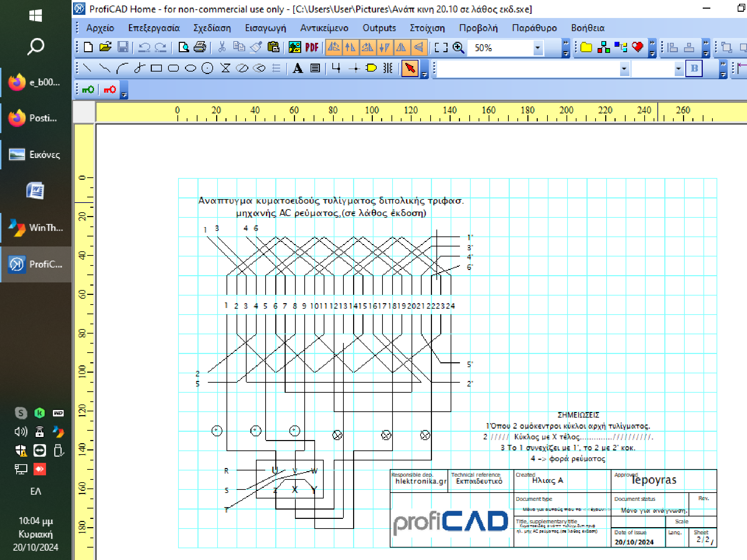Click the print icon
The height and width of the screenshot is (560, 747).
200,47
